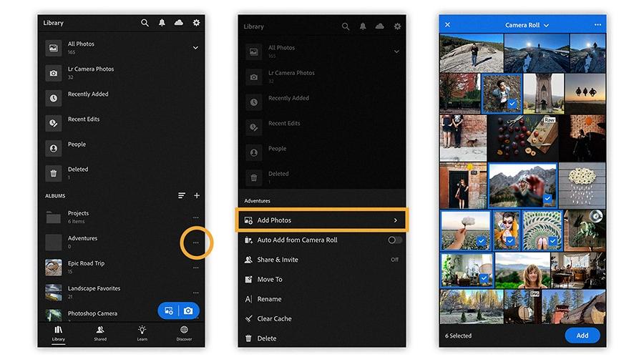Open Deleted trash item in left Library screen
The image size is (644, 362).
pyautogui.click(x=122, y=173)
